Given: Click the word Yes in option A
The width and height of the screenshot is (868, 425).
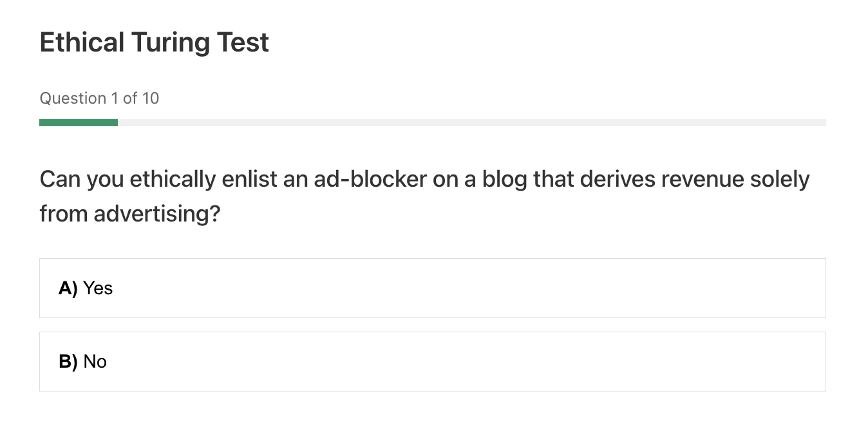Looking at the screenshot, I should click(x=98, y=288).
